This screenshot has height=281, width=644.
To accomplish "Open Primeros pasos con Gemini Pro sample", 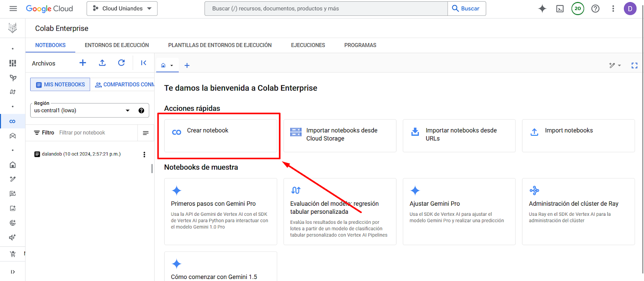I will click(x=221, y=212).
